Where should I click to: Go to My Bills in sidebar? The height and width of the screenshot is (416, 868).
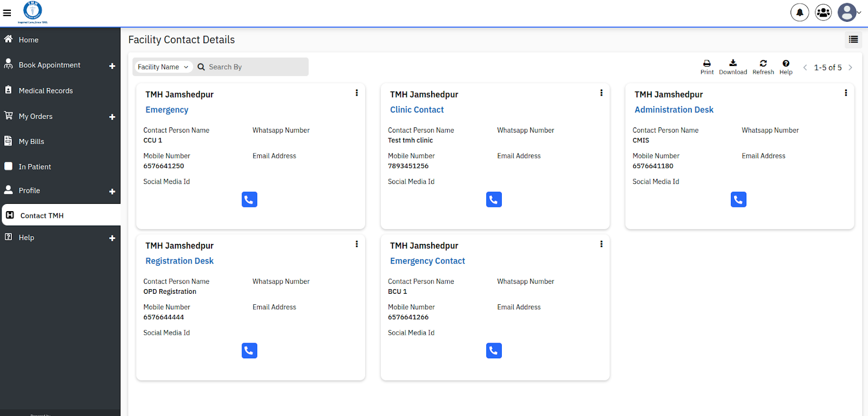[31, 141]
